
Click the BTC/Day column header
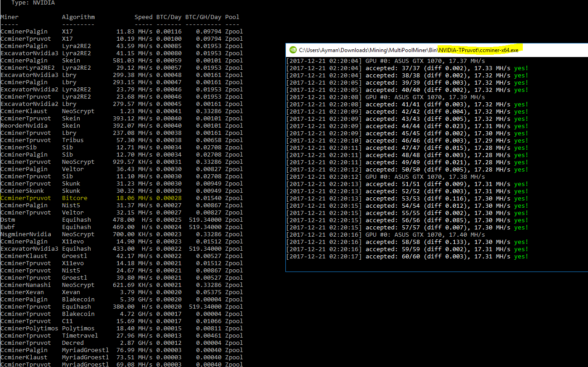pos(169,17)
